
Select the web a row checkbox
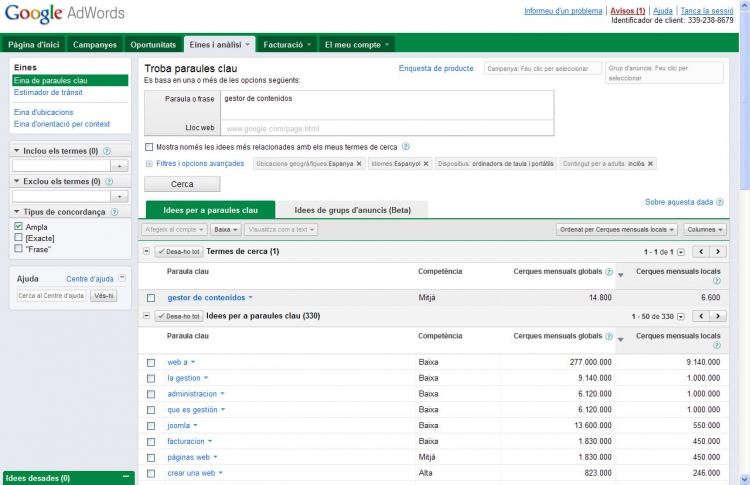click(151, 363)
